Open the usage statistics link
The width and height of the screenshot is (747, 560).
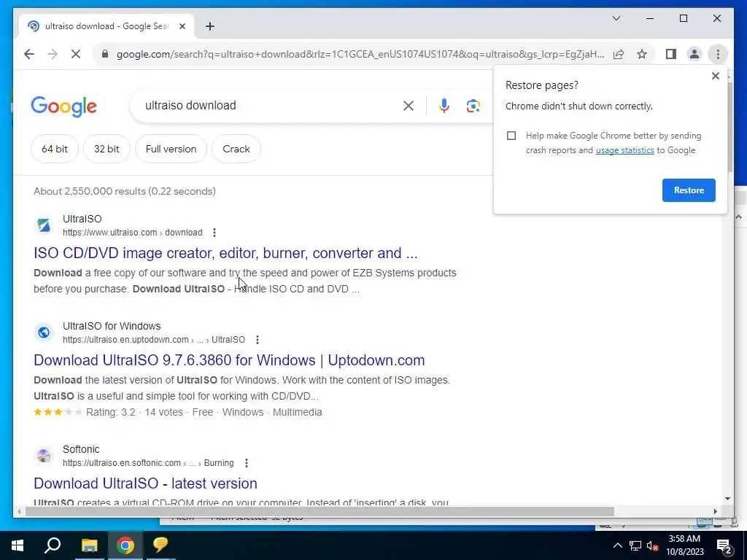624,150
